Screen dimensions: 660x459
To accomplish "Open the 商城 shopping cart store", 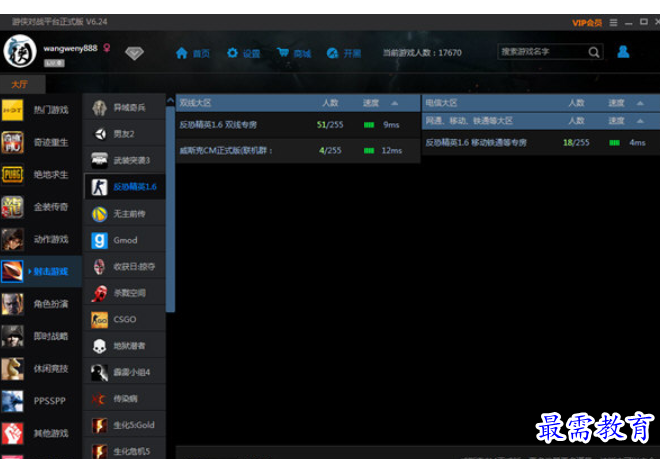I will (294, 53).
